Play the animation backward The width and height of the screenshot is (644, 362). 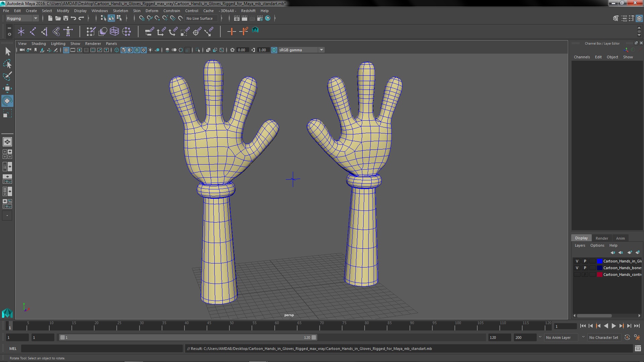(606, 326)
